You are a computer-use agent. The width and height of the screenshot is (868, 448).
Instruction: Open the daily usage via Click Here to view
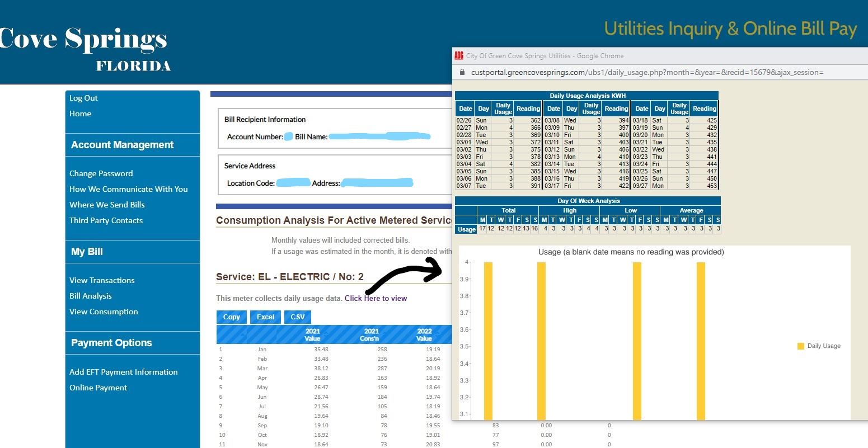(376, 298)
